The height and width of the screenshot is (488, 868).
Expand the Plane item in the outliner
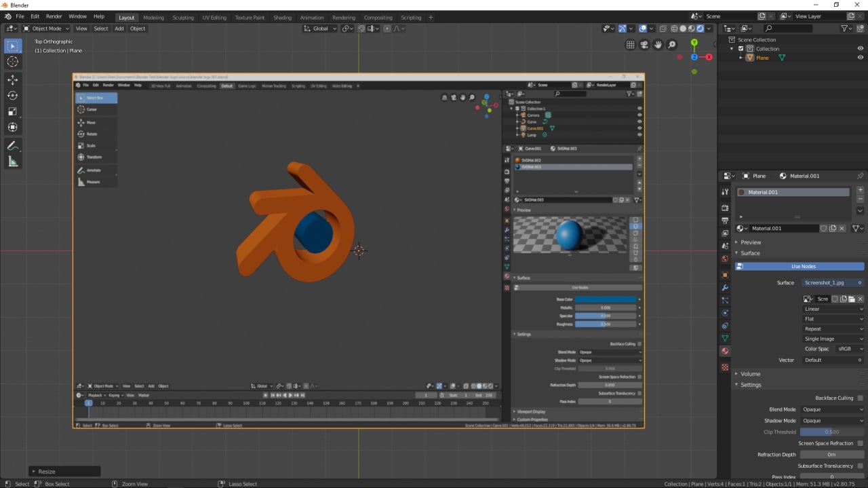click(x=741, y=58)
